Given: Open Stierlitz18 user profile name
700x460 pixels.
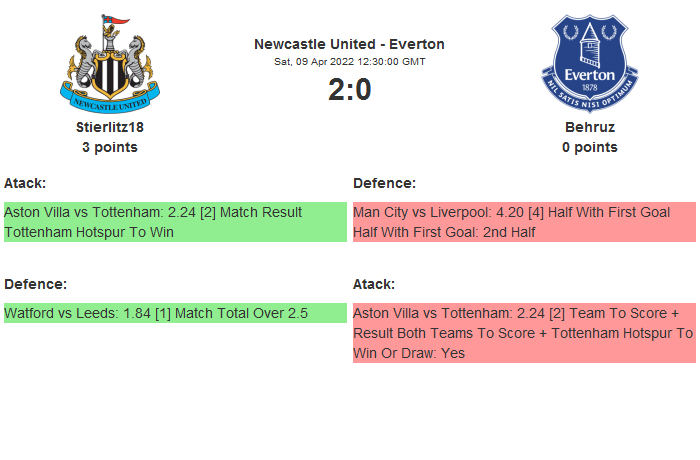Looking at the screenshot, I should 110,127.
